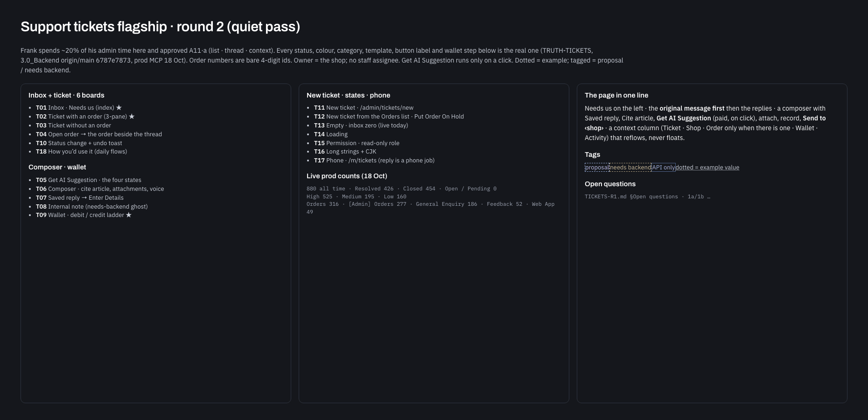Click 'TICKETS-R1.md §Open questions' text
This screenshot has height=420, width=868.
pyautogui.click(x=647, y=197)
